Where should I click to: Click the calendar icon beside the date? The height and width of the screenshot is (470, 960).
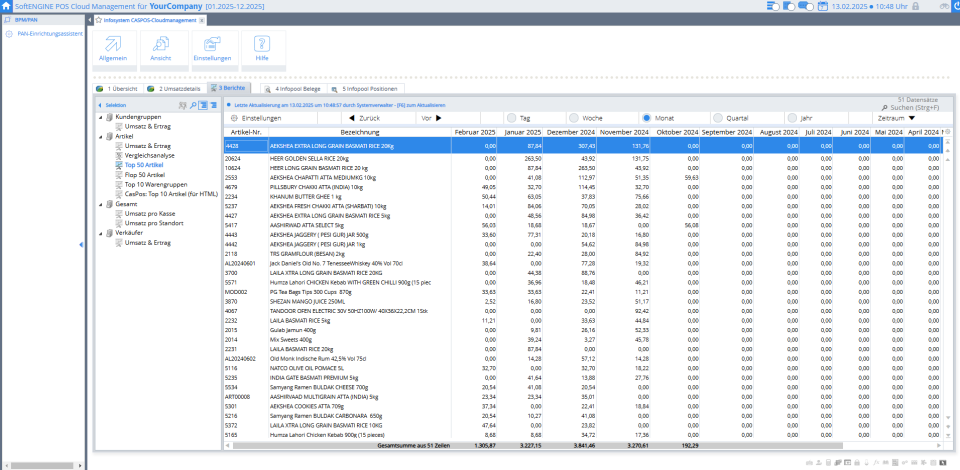pyautogui.click(x=822, y=6)
